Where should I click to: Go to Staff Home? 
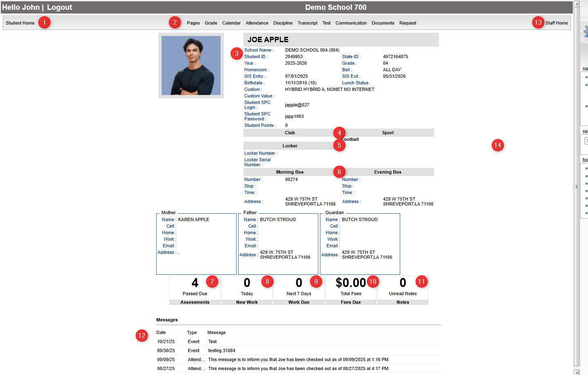tap(556, 23)
